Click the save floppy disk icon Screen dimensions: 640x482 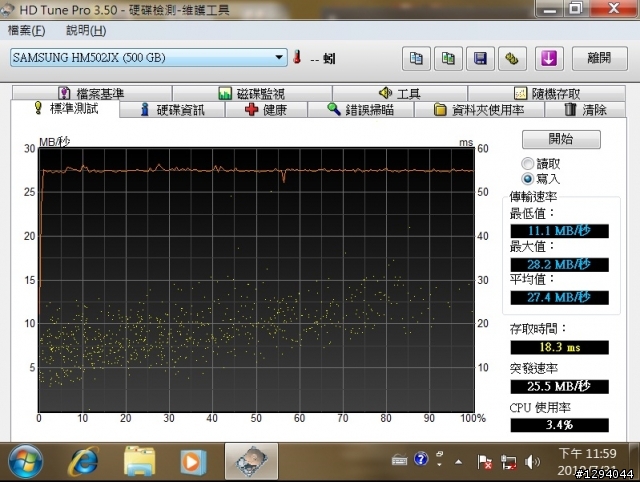[480, 59]
